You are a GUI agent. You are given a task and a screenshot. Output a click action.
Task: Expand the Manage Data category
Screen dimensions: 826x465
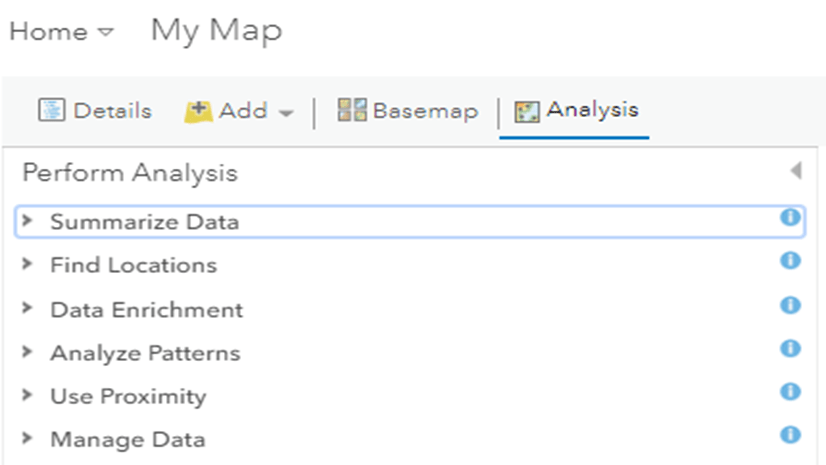click(28, 439)
